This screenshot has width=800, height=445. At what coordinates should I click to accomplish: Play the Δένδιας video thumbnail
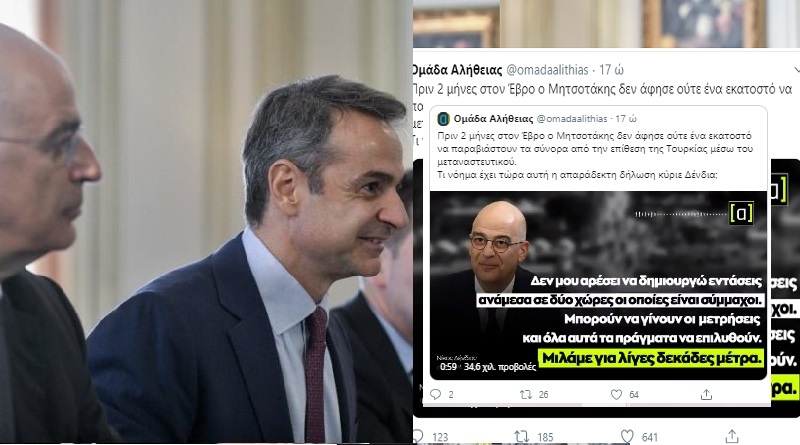point(598,285)
